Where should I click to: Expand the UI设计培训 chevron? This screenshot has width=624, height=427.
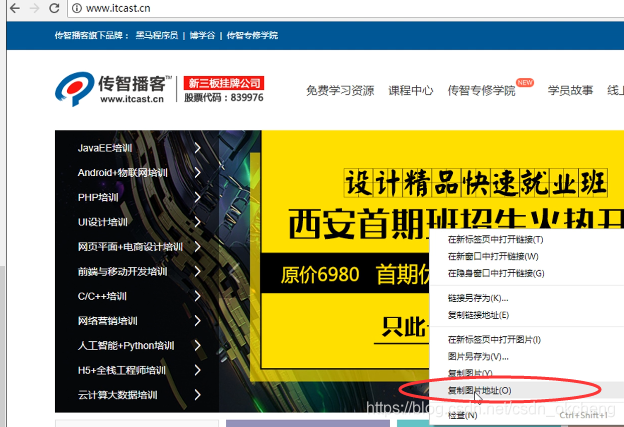click(197, 222)
